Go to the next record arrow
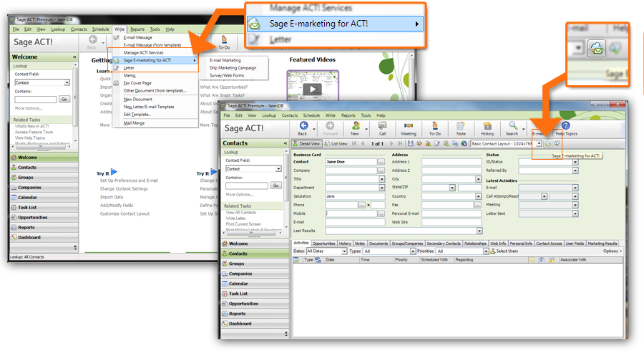Screen dimensions: 644x356 coord(391,143)
